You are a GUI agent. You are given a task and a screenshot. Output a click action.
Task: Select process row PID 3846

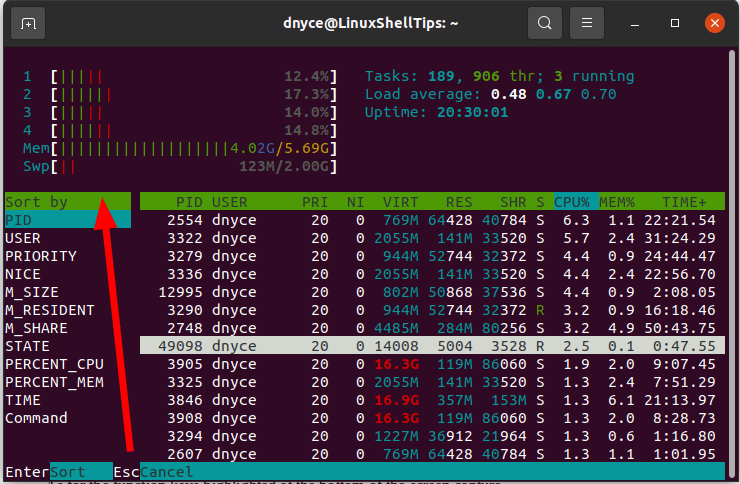(x=432, y=400)
